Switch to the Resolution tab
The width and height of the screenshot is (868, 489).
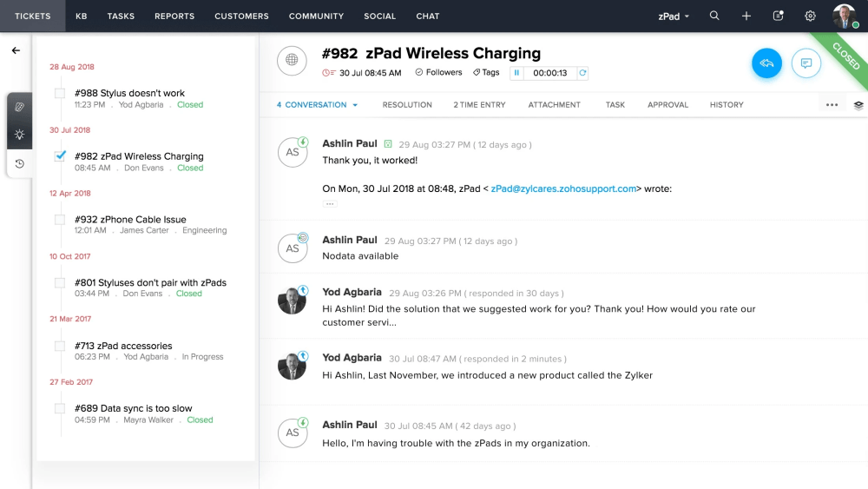tap(407, 105)
